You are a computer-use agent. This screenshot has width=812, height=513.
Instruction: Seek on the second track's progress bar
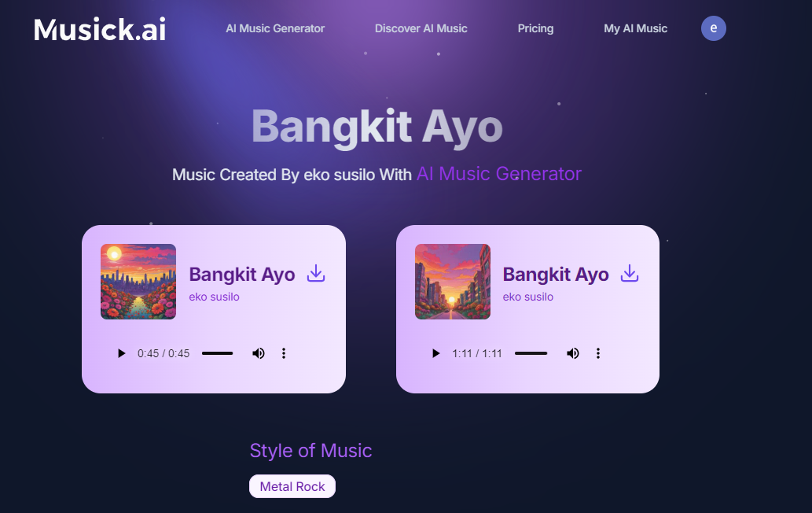point(531,353)
